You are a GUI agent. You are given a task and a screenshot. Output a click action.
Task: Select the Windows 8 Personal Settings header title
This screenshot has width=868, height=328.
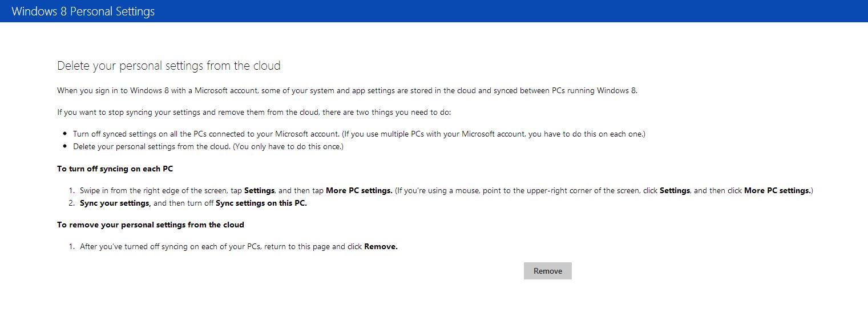click(83, 11)
